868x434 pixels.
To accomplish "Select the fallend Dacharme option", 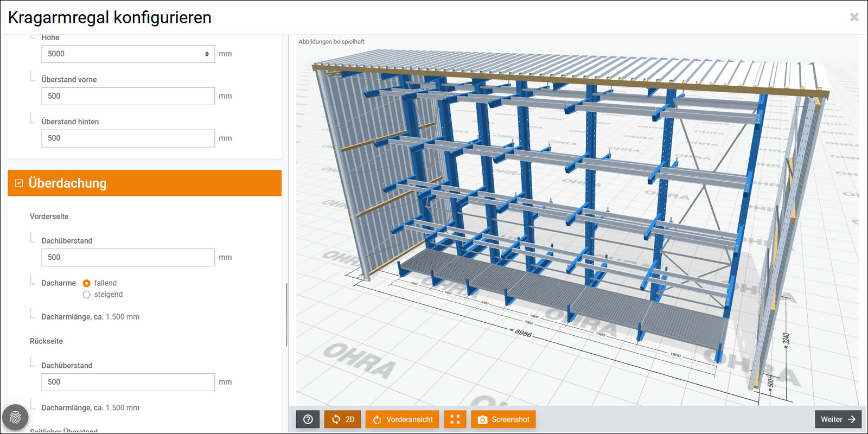I will [86, 283].
